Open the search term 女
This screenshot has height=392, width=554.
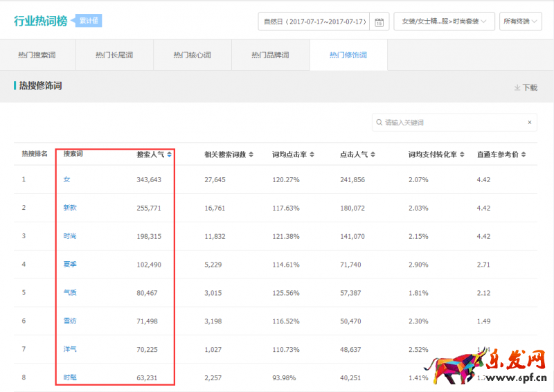(66, 179)
